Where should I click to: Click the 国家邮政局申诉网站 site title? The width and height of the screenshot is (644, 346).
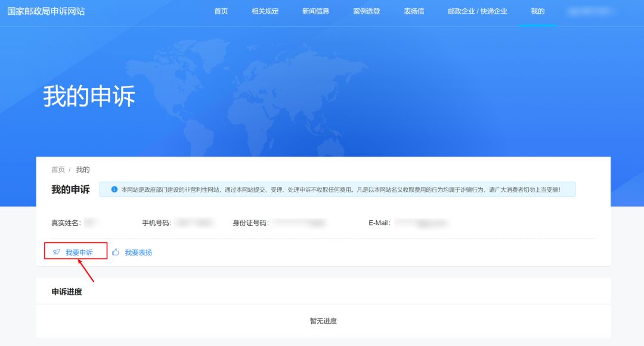(x=46, y=11)
